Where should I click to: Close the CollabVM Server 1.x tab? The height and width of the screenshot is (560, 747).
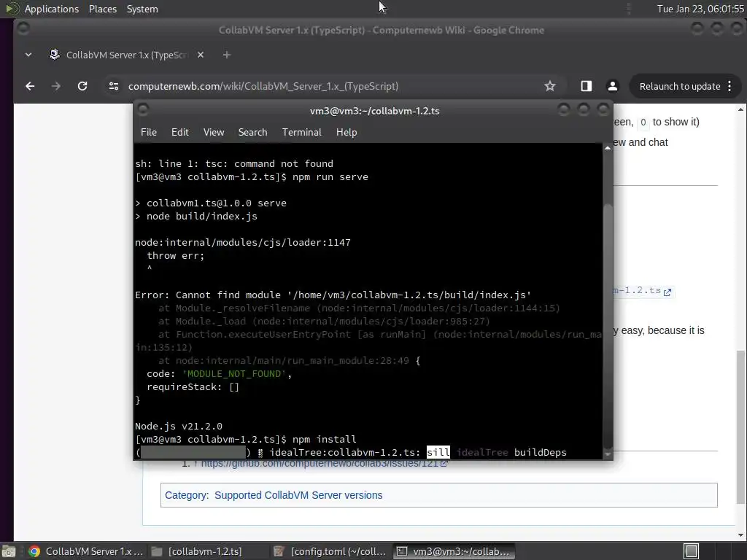[201, 55]
